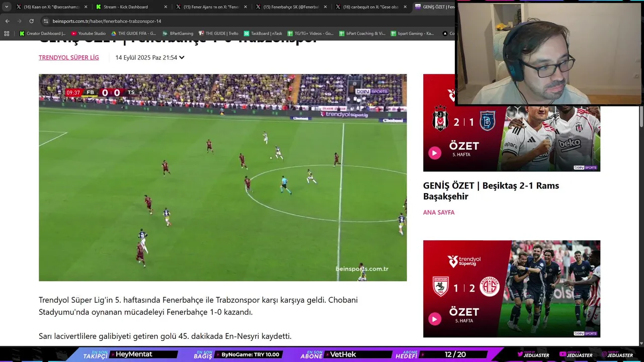
Task: Open THE GUIDE Trello bookmark
Action: 218,34
